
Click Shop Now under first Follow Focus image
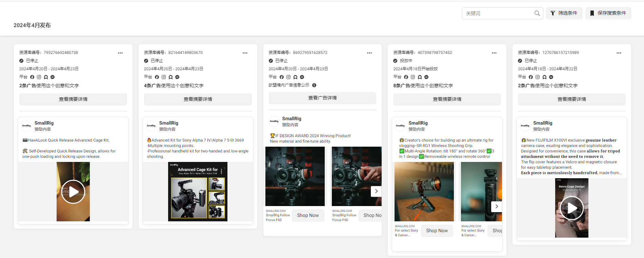click(308, 215)
